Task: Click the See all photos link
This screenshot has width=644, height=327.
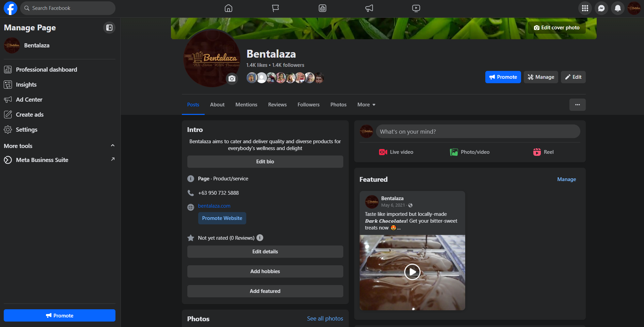Action: coord(325,318)
